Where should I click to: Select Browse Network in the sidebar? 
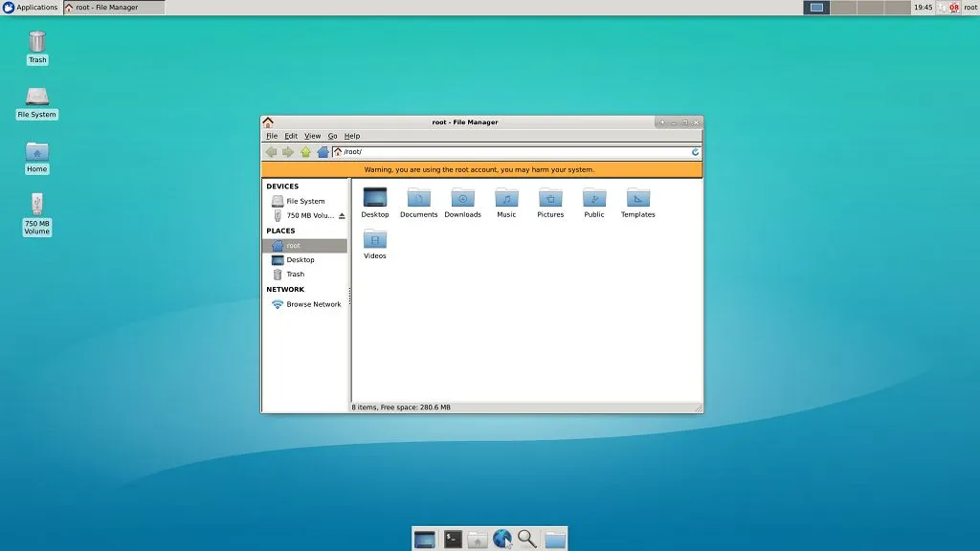pos(313,304)
